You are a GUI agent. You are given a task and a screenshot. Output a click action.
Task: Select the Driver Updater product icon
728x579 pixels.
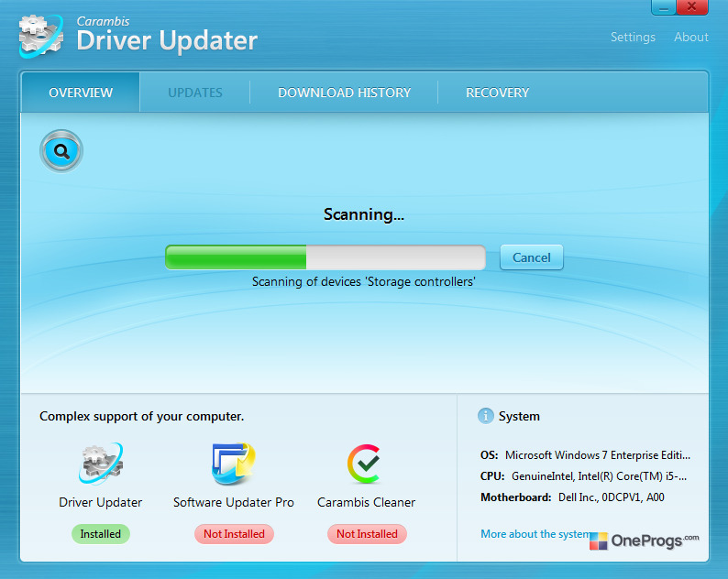coord(101,464)
